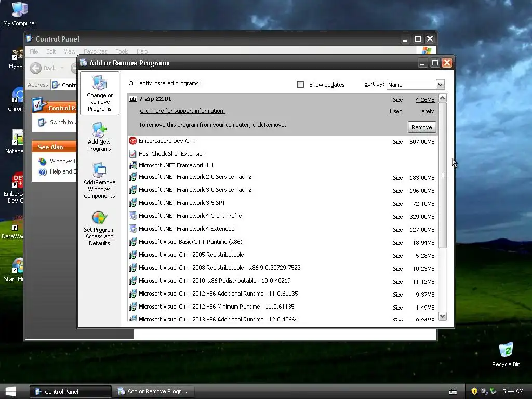
Task: Click the Embarcadero Dev-C++ red icon
Action: click(133, 141)
